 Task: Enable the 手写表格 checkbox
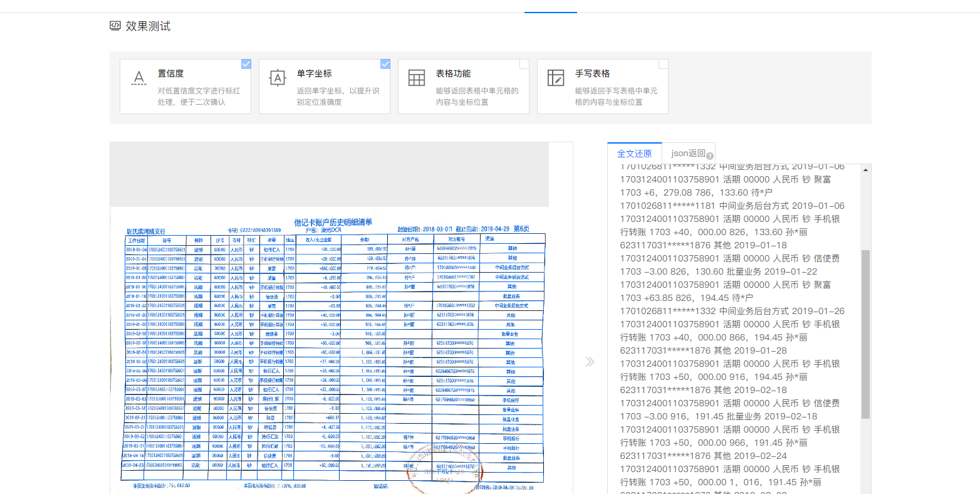coord(664,64)
